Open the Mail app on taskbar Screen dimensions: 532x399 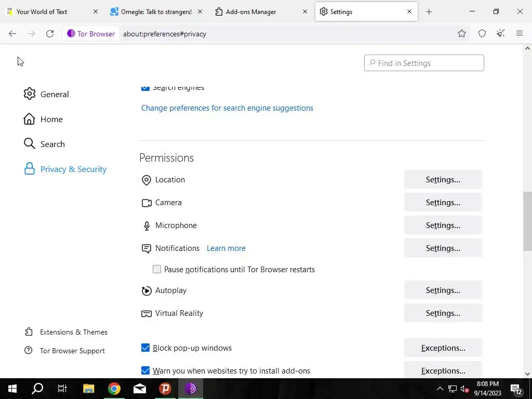pos(139,389)
